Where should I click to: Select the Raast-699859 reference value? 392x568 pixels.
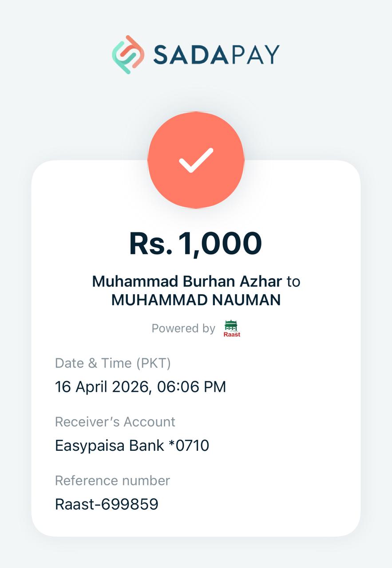point(107,505)
